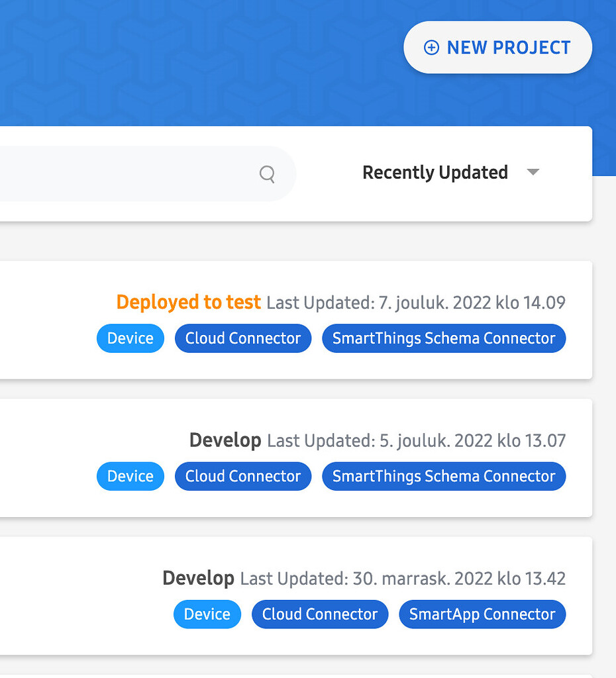The image size is (616, 678).
Task: Click the Cloud Connector badge on the top card
Action: [x=242, y=338]
